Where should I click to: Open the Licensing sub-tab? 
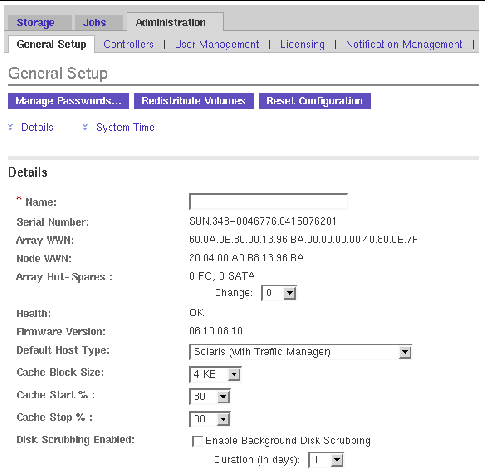tap(302, 44)
